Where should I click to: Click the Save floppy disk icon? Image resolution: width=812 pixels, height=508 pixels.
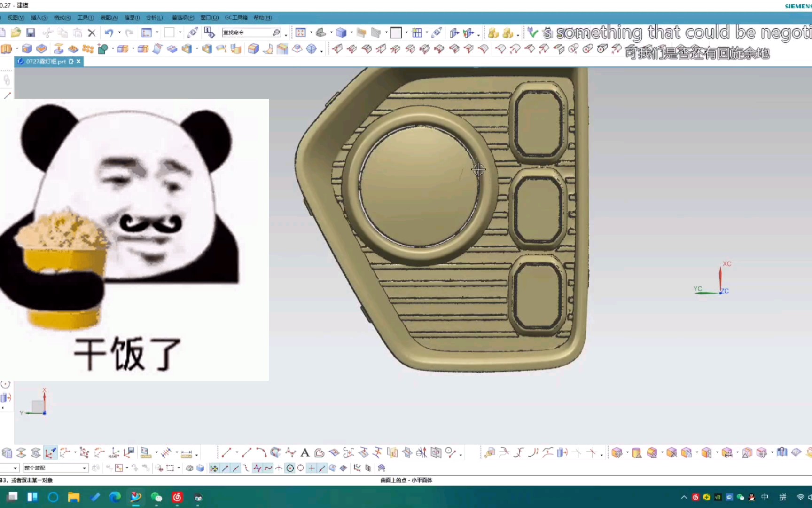pyautogui.click(x=31, y=32)
